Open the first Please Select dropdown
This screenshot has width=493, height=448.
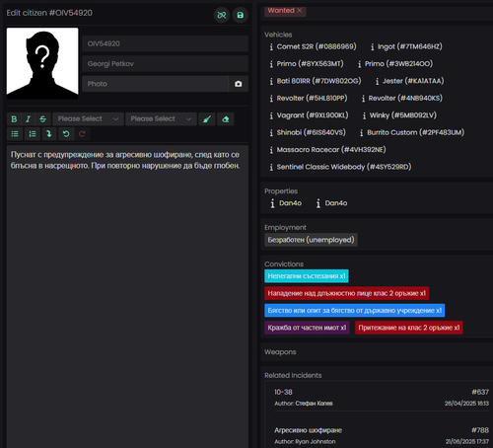coord(88,119)
